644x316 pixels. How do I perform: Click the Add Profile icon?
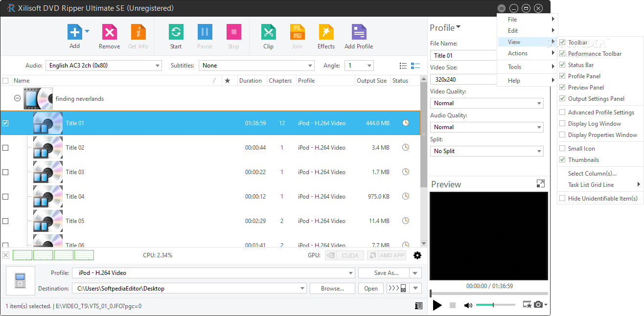pos(359,32)
